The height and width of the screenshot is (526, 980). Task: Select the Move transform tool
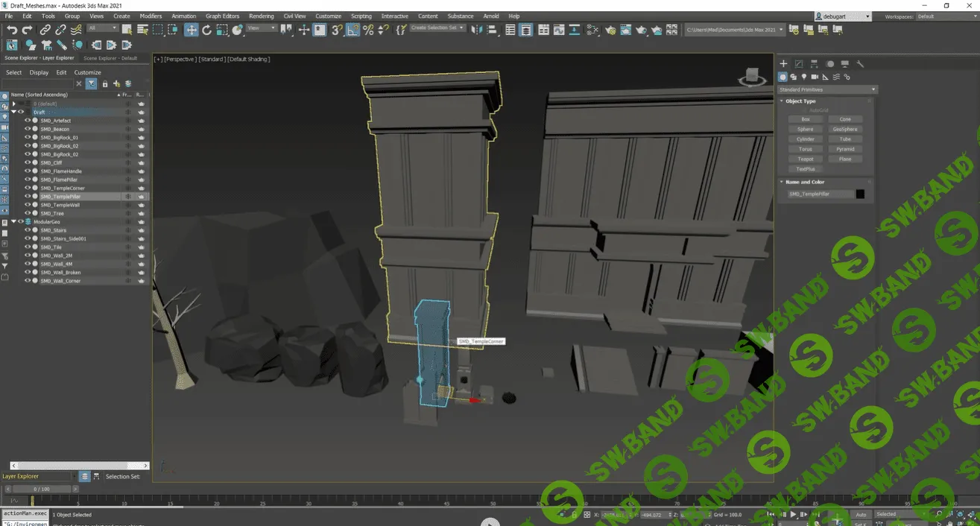click(x=192, y=30)
